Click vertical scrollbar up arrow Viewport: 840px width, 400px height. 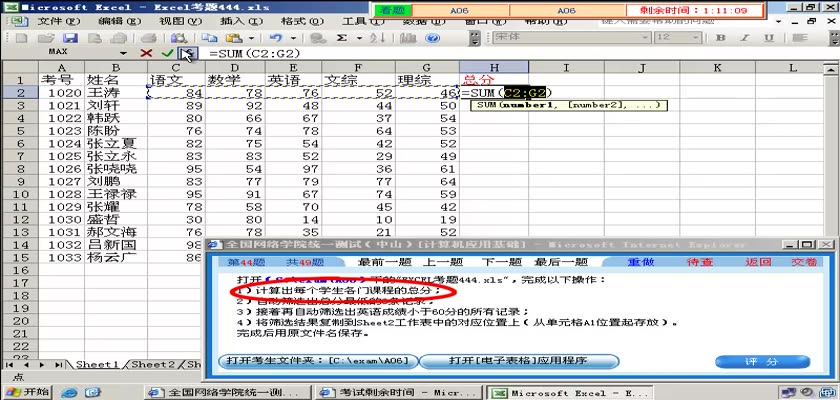(x=831, y=68)
